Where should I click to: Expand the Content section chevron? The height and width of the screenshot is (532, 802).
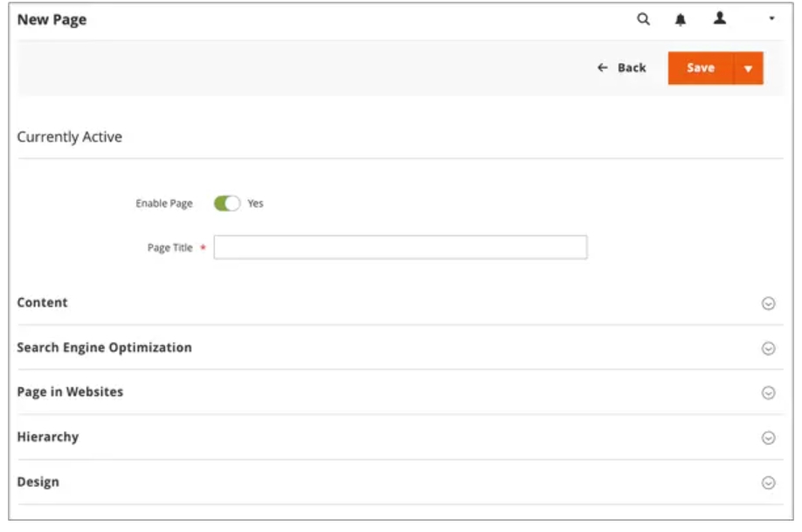(x=768, y=303)
